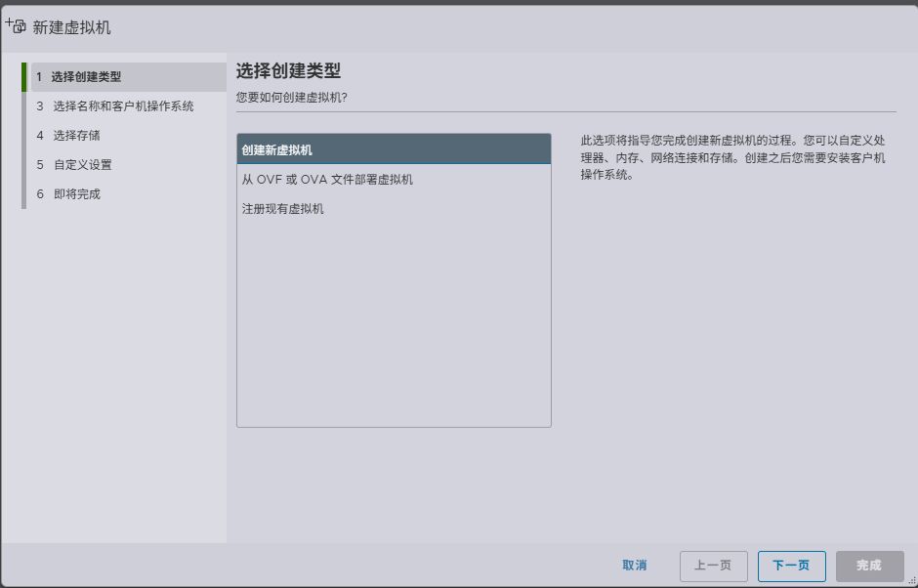
Task: Click the 新建虚拟机 dialog title text
Action: coord(72,27)
